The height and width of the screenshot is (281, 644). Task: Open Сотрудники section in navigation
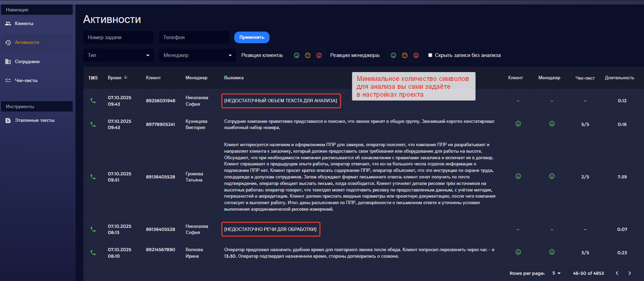(27, 62)
